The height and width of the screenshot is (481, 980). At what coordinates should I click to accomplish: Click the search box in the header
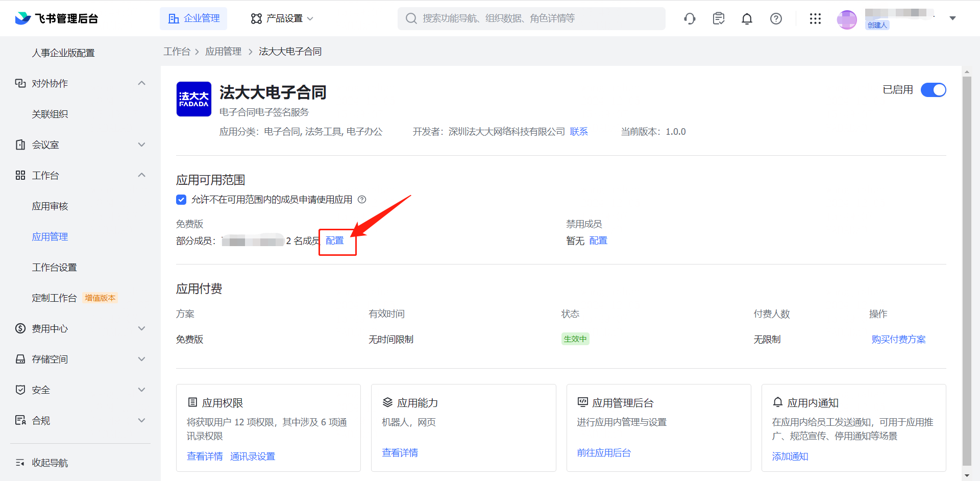(531, 19)
